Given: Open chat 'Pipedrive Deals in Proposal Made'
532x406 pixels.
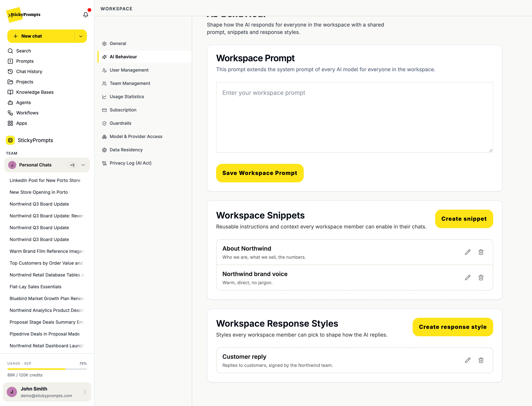Looking at the screenshot, I should (x=45, y=334).
